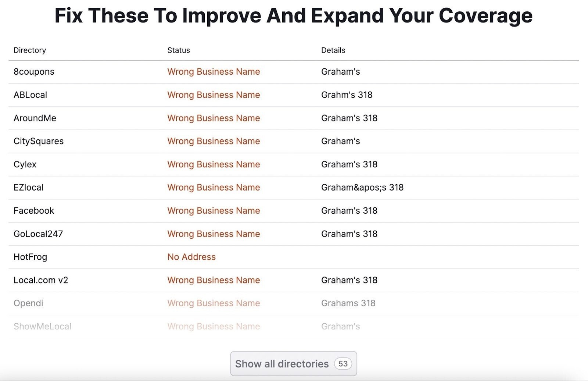Select the EZlocal directory name

[x=28, y=188]
